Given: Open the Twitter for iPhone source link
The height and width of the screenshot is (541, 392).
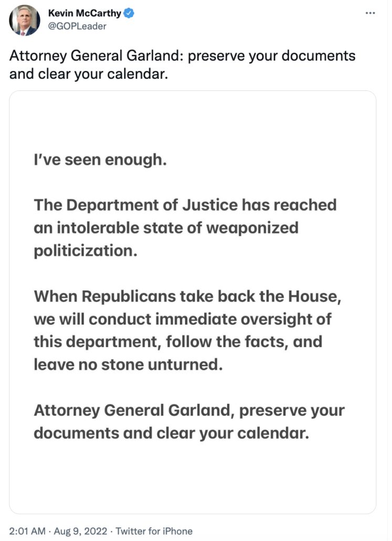Looking at the screenshot, I should (x=154, y=530).
